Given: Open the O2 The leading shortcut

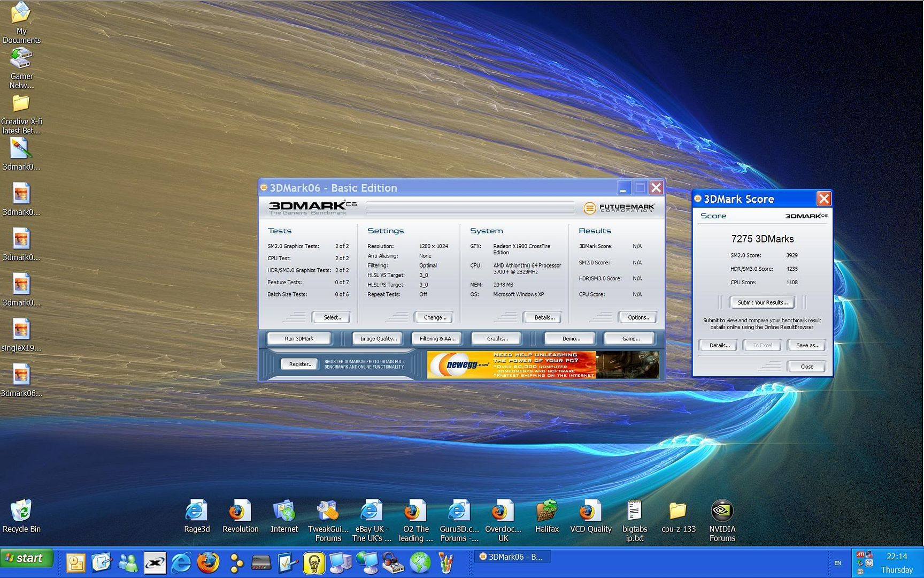Looking at the screenshot, I should coord(415,521).
